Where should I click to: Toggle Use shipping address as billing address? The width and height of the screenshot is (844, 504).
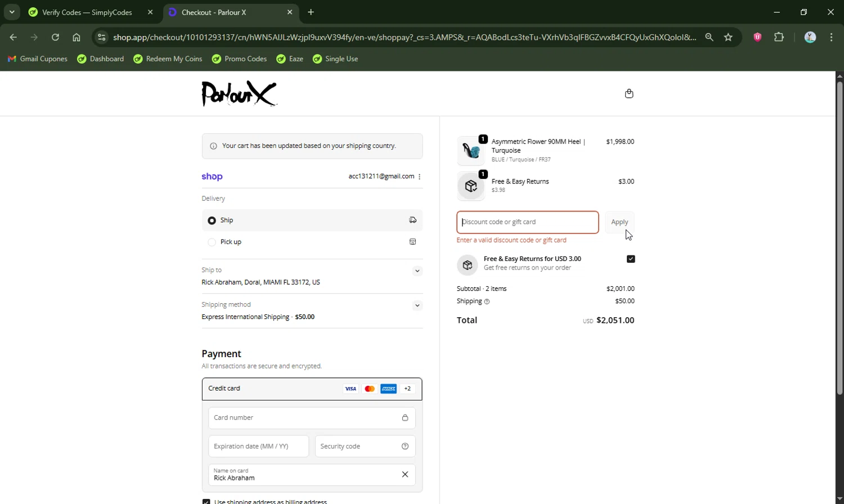coord(206,501)
